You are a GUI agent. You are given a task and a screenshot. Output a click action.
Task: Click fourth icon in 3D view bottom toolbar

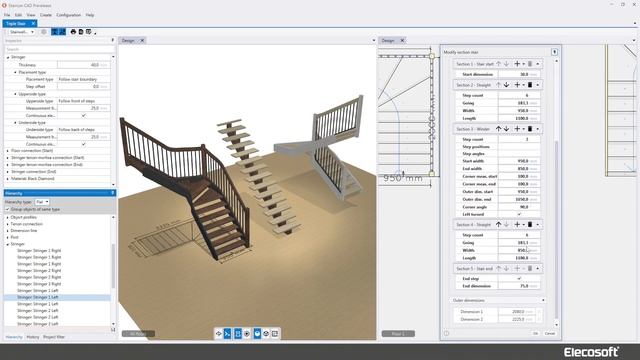247,334
